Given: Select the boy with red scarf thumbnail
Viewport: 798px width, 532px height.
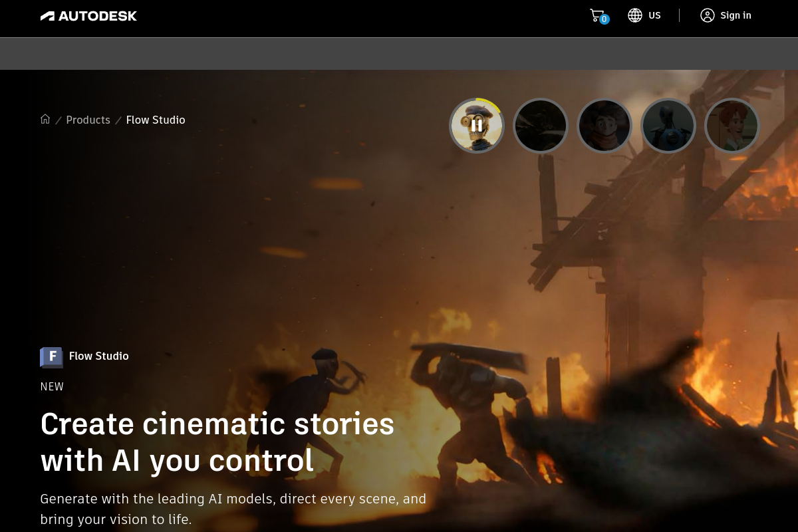Looking at the screenshot, I should (x=604, y=126).
